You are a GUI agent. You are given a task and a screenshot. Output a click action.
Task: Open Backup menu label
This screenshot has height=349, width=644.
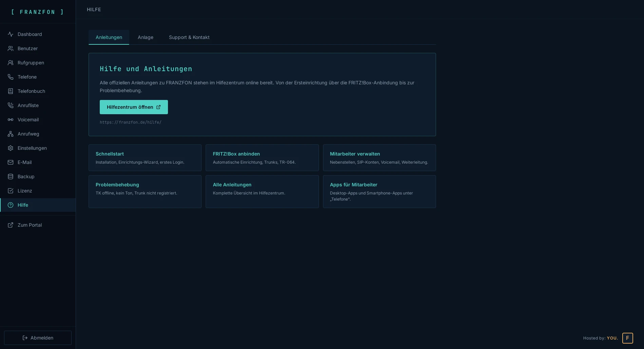tap(26, 177)
